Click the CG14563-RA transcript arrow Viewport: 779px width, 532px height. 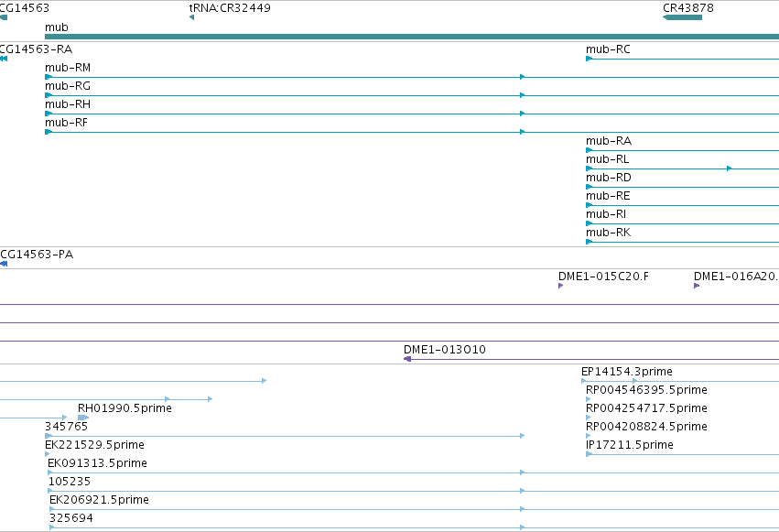point(4,59)
